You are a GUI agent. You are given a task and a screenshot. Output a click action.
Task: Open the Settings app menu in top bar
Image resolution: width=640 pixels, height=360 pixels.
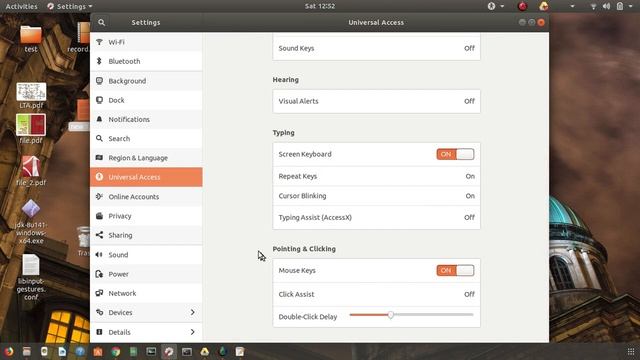[x=70, y=6]
